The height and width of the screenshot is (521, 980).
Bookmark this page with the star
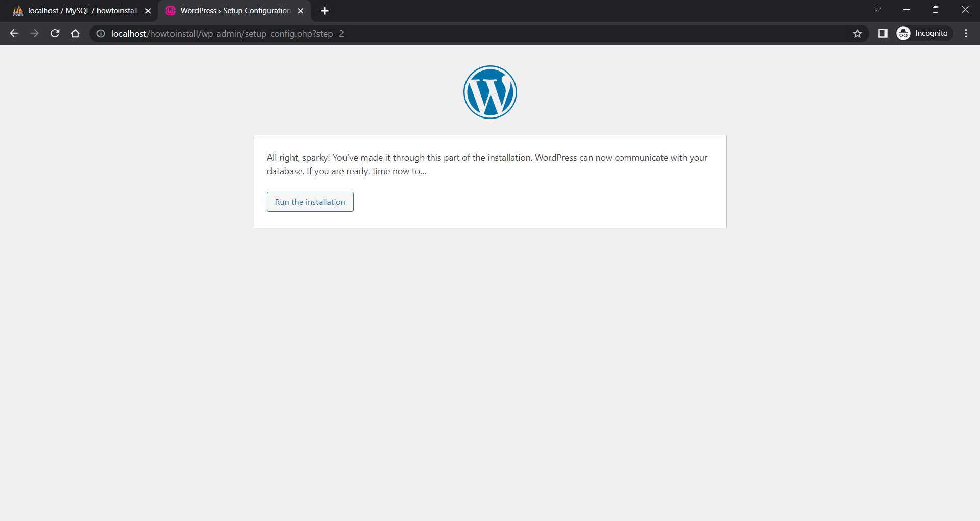pyautogui.click(x=857, y=33)
